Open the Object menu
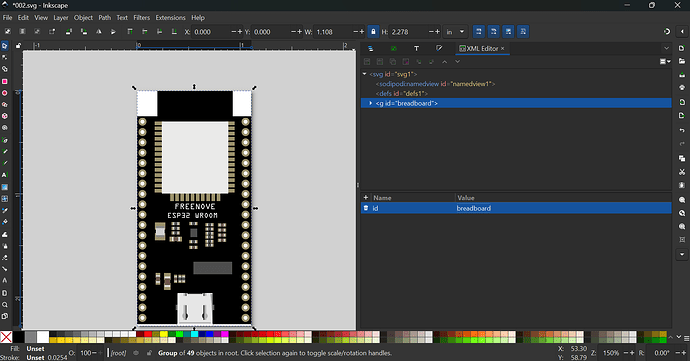 point(83,18)
